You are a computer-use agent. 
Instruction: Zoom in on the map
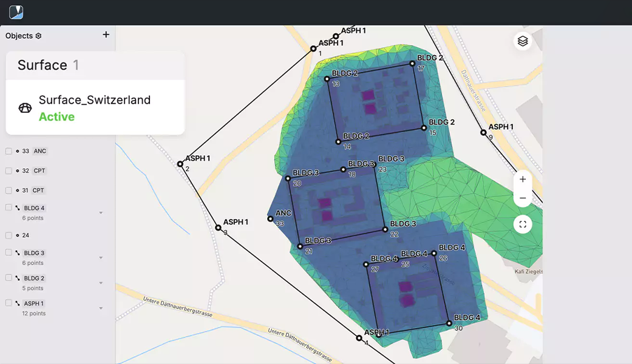[523, 180]
